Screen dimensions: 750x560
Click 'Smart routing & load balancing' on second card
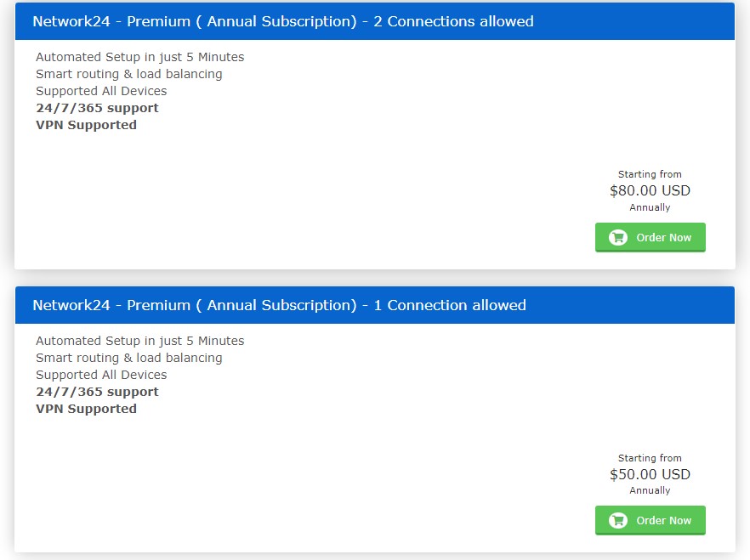[x=128, y=358]
